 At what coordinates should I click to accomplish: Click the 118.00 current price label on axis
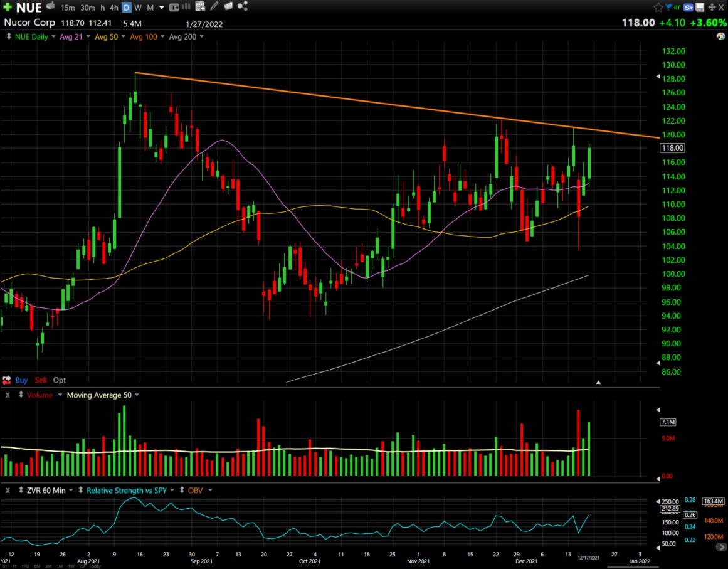point(672,147)
